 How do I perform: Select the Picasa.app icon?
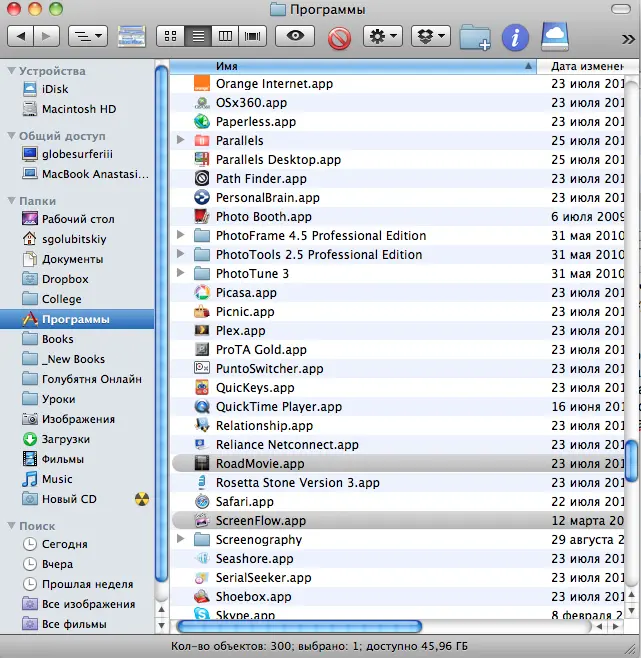202,292
